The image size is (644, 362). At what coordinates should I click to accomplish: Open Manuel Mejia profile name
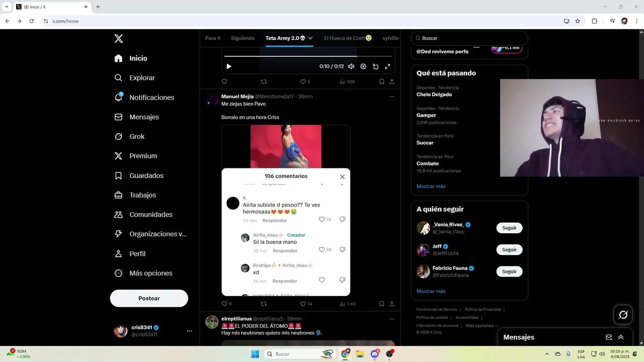[237, 97]
